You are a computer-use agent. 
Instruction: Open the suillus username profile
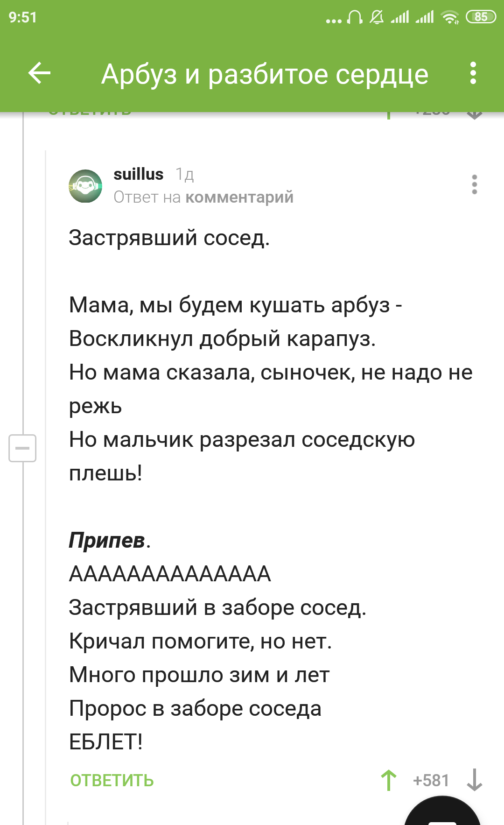tap(139, 174)
